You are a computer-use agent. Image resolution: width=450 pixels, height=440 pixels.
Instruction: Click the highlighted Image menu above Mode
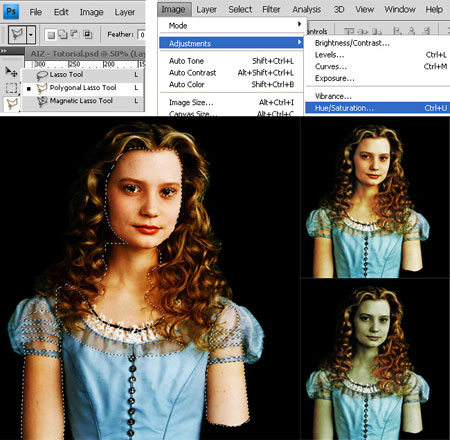tap(173, 9)
